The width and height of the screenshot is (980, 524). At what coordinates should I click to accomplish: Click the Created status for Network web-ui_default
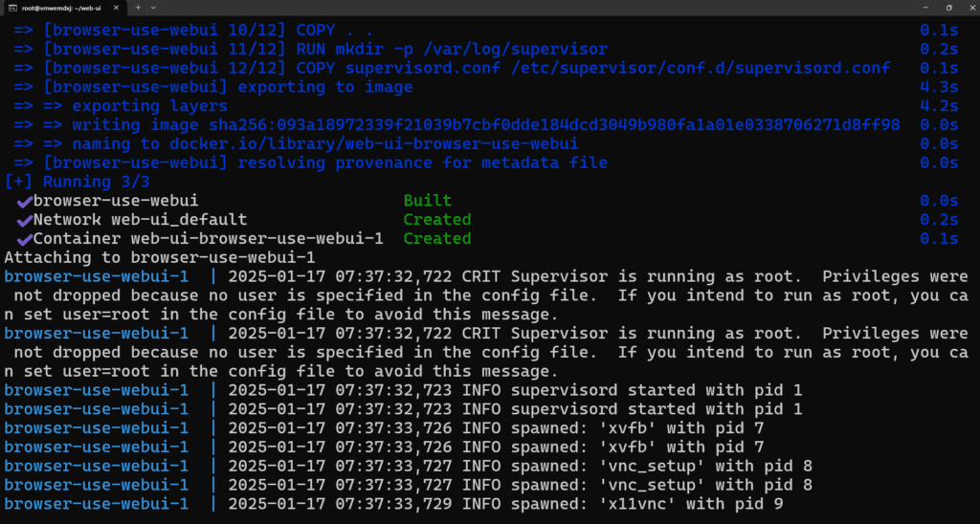coord(436,220)
